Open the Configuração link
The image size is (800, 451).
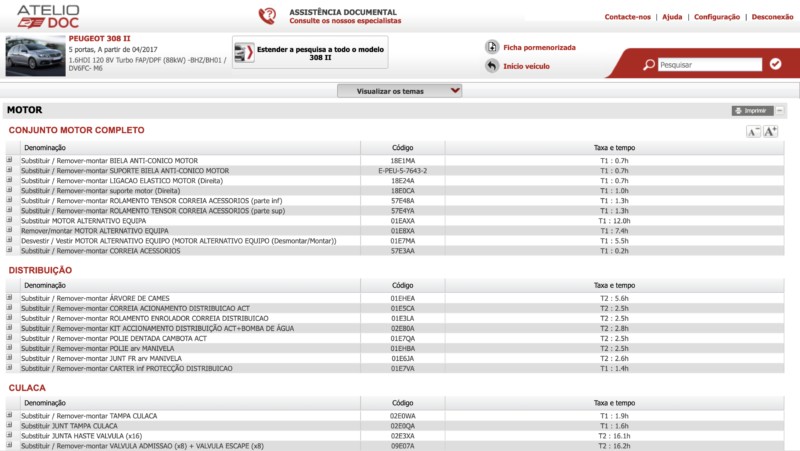(x=717, y=17)
